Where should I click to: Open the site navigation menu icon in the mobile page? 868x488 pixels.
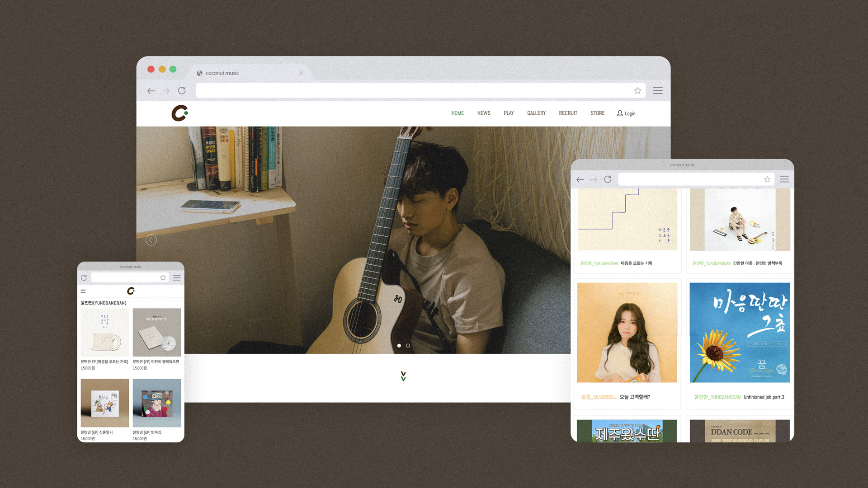pyautogui.click(x=83, y=291)
